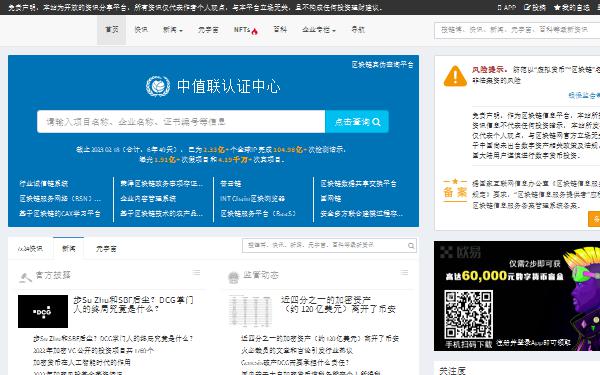Screen dimensions: 600x375
Task: Click the orange warning triangle icon
Action: (x=455, y=76)
